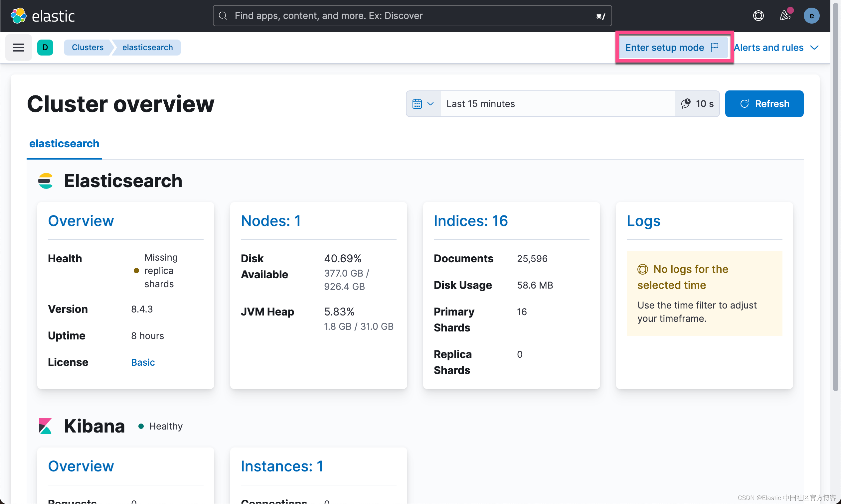Screen dimensions: 841x504
Task: Open the help life-ring icon
Action: (x=758, y=16)
